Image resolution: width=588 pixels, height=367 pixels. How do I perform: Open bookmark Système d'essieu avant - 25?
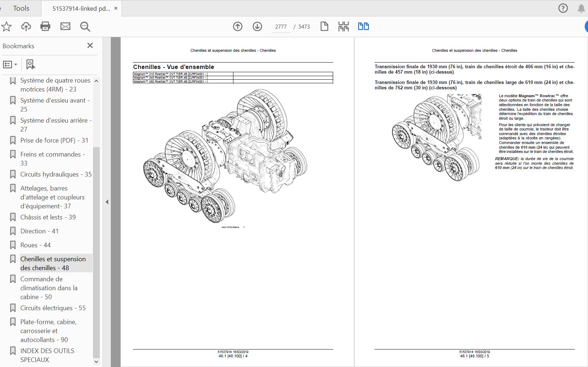(x=55, y=105)
